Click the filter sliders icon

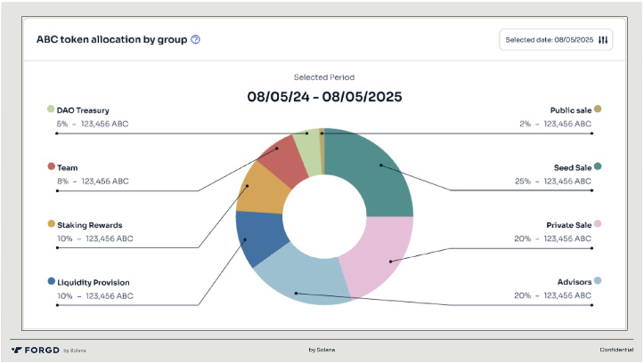point(603,40)
